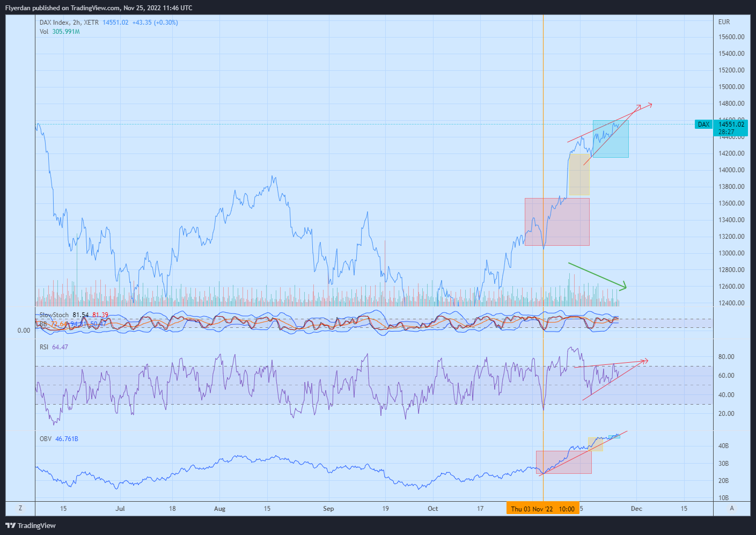
Task: Click the 13000.00 price axis label
Action: (x=731, y=253)
